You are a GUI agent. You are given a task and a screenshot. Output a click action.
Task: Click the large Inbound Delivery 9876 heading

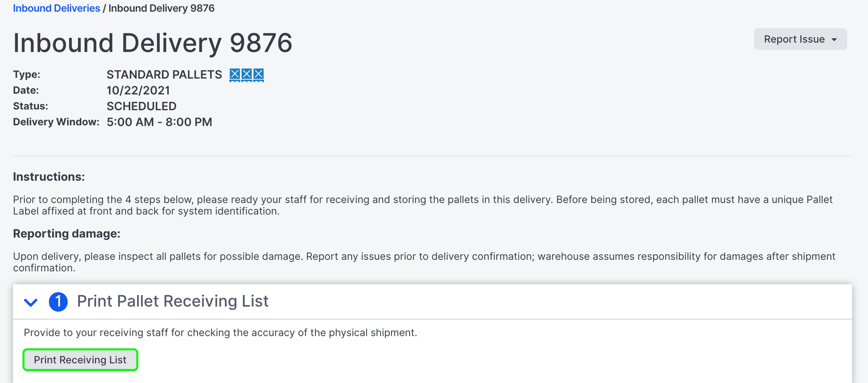coord(153,43)
